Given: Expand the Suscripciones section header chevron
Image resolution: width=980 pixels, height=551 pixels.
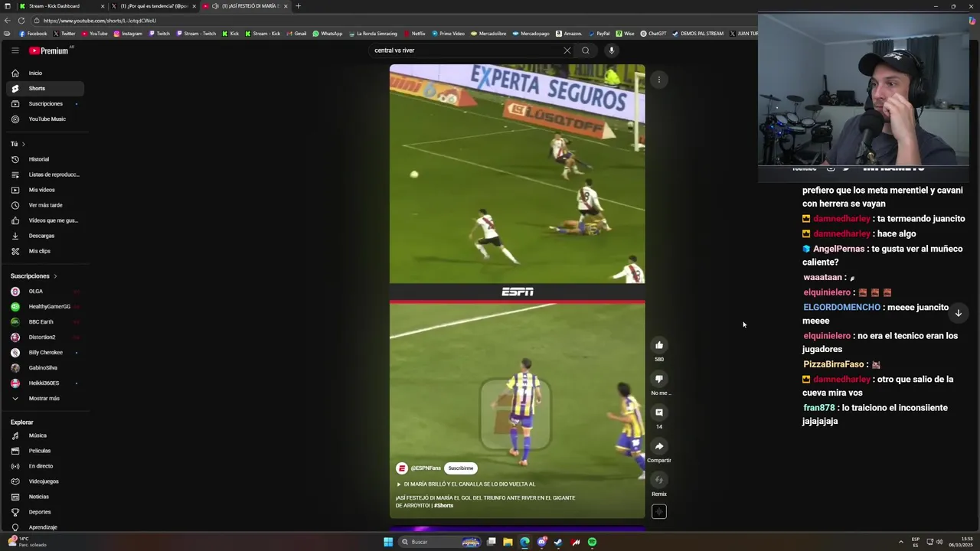Looking at the screenshot, I should coord(55,275).
